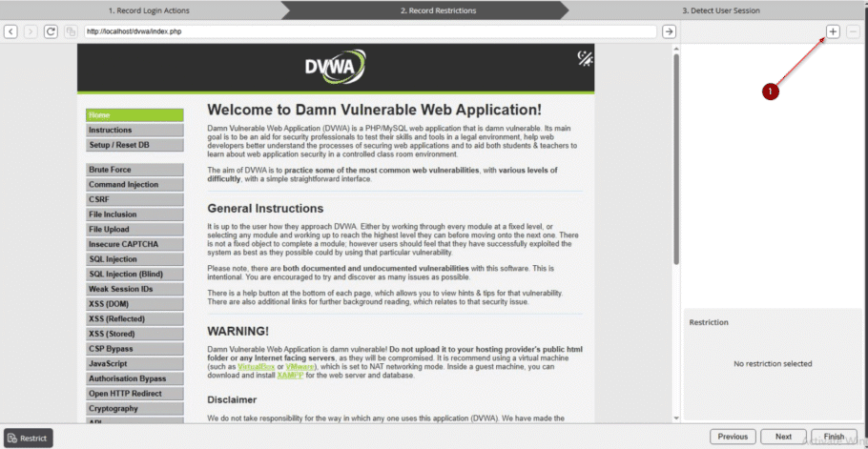The height and width of the screenshot is (449, 868).
Task: Open XSS (DOM) module
Action: tap(134, 304)
